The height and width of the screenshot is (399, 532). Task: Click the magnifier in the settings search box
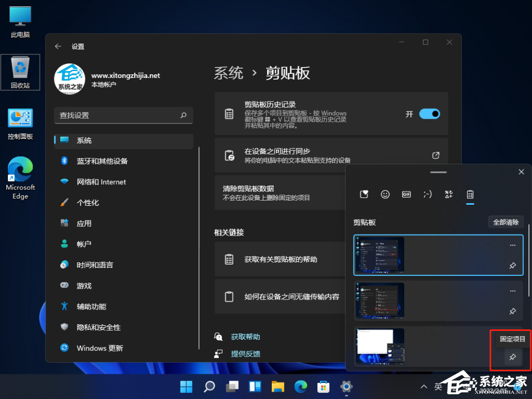click(x=184, y=115)
